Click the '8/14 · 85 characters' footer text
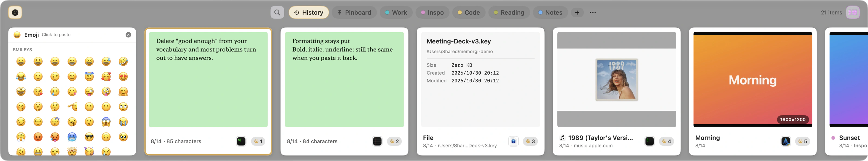 tap(176, 141)
